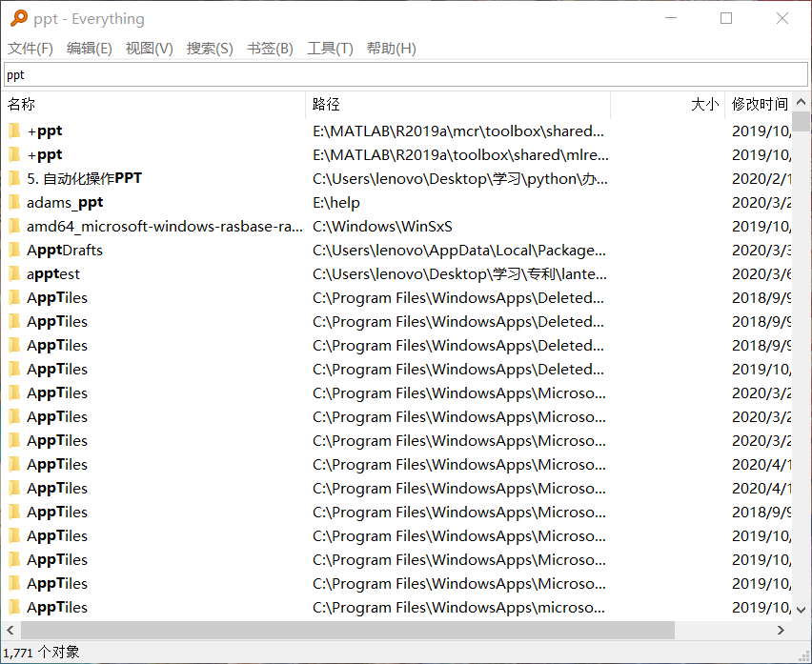
Task: Open the 编辑(E) menu
Action: click(89, 49)
